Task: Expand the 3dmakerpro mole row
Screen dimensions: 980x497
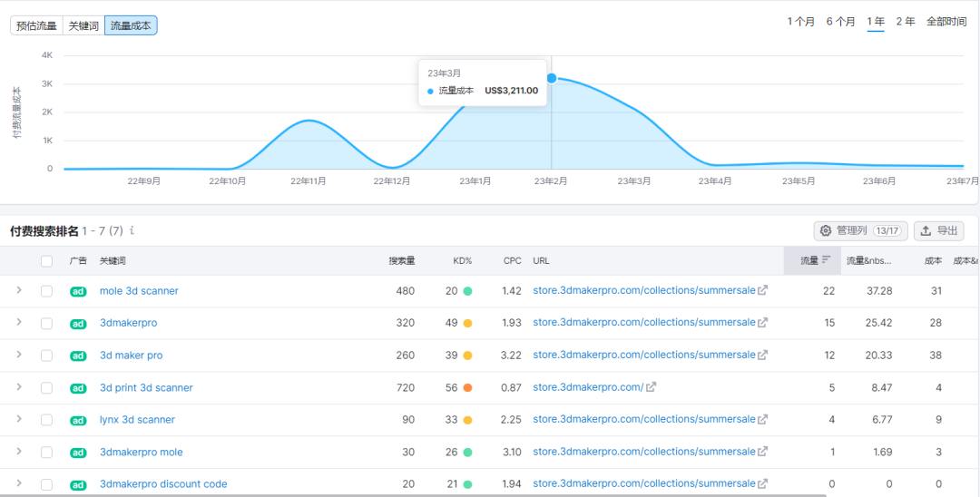Action: [18, 452]
